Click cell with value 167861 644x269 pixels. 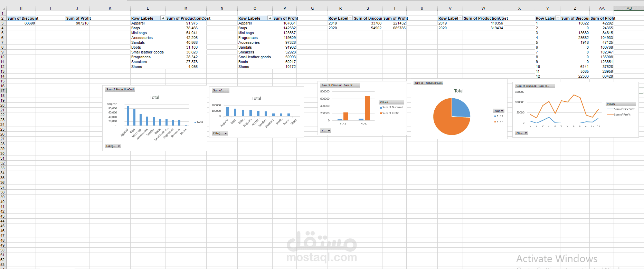tap(285, 23)
